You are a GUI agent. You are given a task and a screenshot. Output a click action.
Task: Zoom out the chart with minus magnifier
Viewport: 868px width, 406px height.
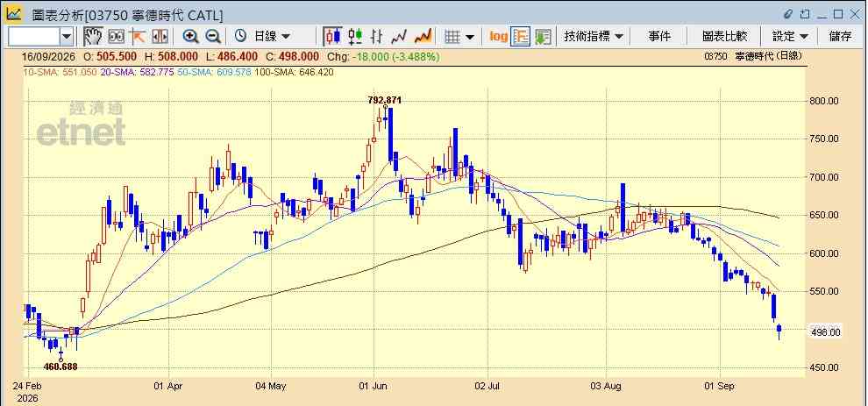click(212, 37)
